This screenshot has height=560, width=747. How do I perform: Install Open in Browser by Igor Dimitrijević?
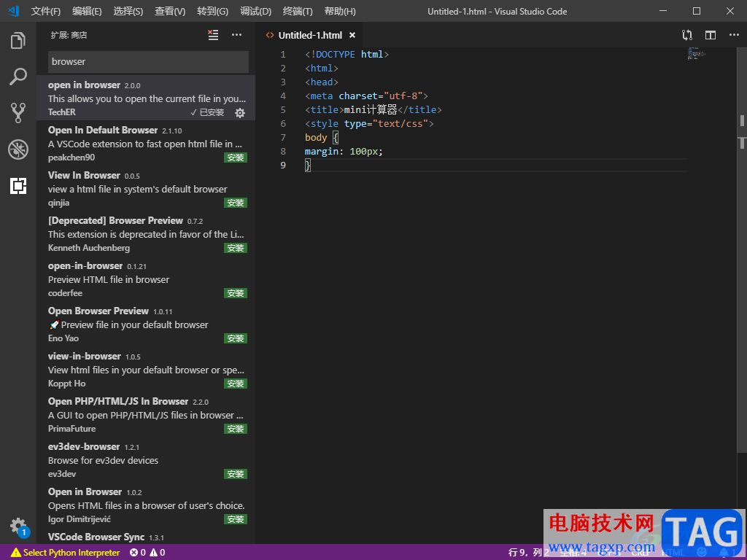pyautogui.click(x=236, y=519)
